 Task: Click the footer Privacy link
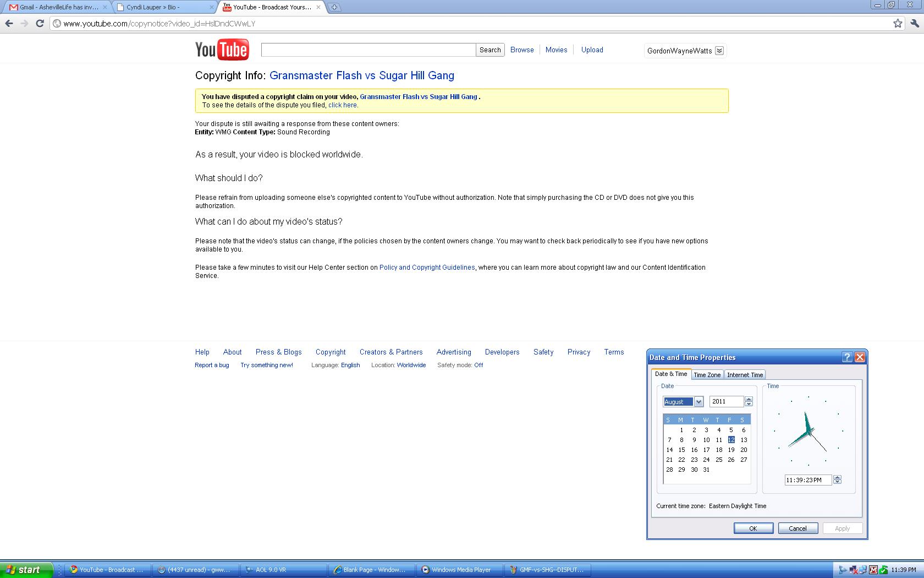579,352
